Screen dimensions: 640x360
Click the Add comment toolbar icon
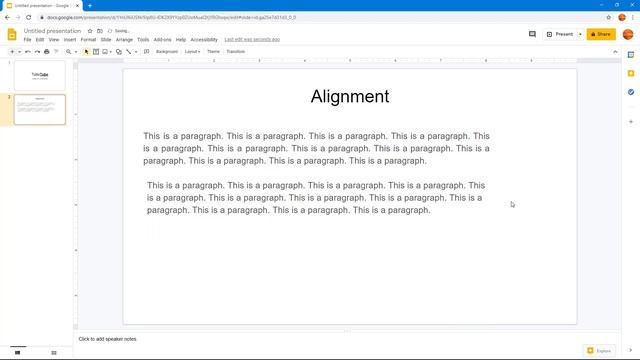(147, 52)
